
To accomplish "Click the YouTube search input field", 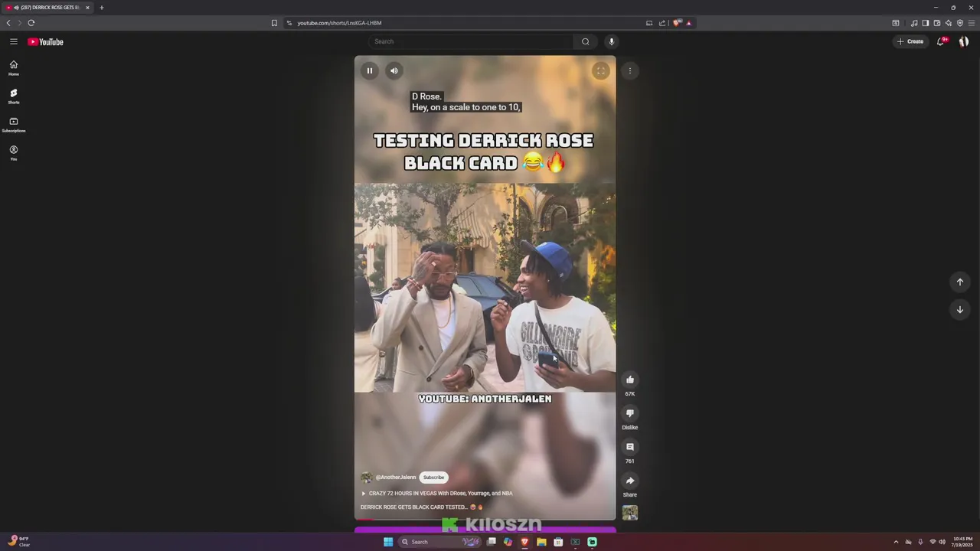I will point(471,41).
